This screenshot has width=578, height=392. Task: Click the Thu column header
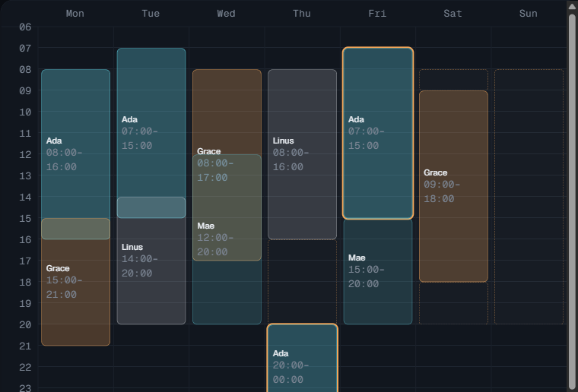pyautogui.click(x=302, y=14)
